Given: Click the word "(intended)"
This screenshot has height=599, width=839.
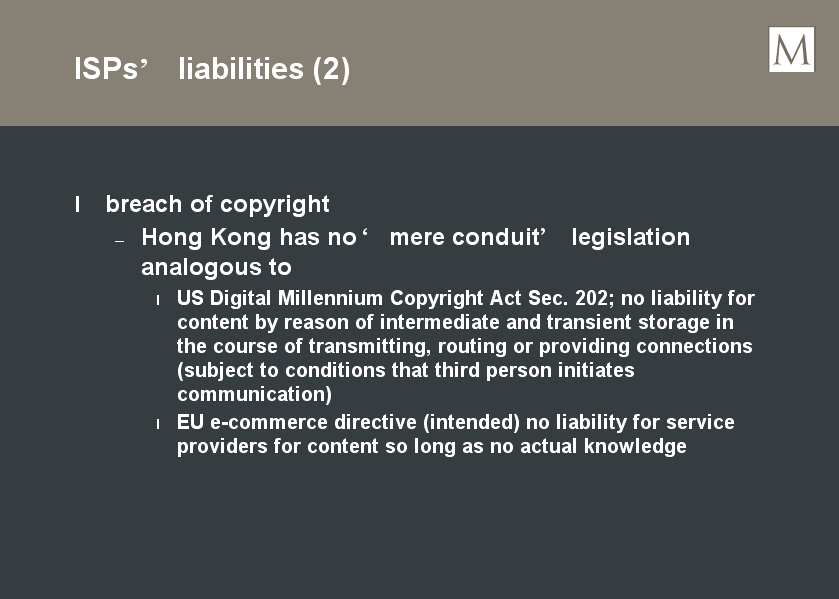Looking at the screenshot, I should [471, 422].
